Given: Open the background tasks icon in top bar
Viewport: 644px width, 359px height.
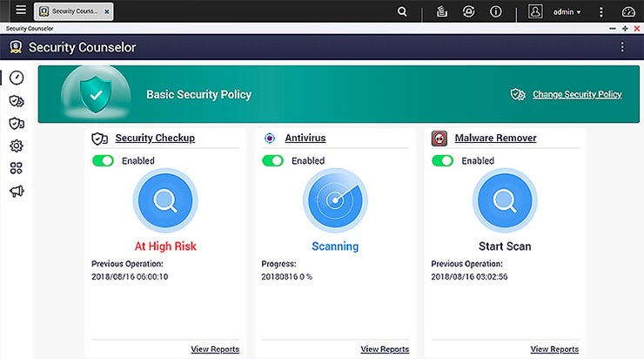Looking at the screenshot, I should tap(441, 12).
